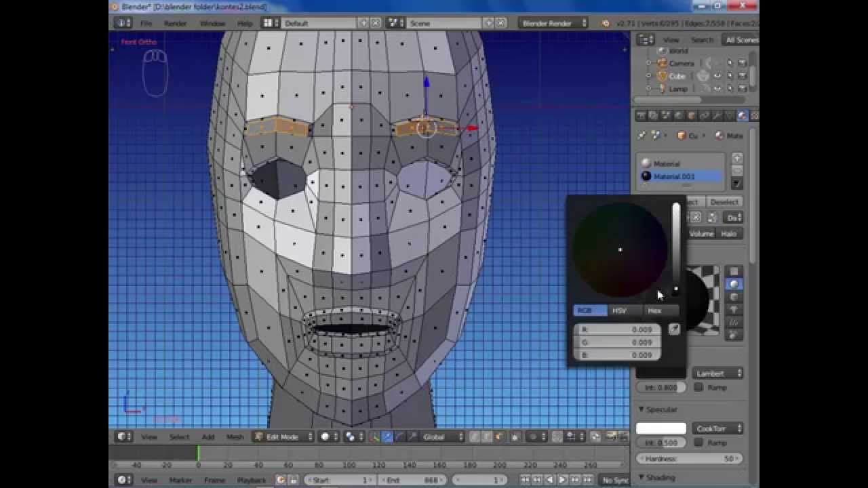The width and height of the screenshot is (868, 488).
Task: Select the Camera item in the outliner
Action: coord(682,63)
